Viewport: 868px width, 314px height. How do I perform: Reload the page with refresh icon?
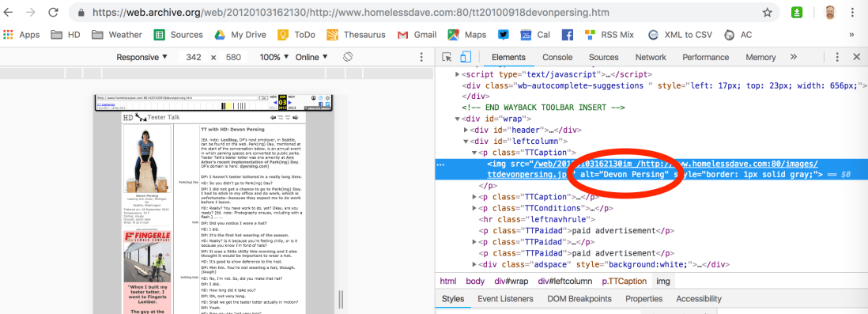tap(53, 12)
